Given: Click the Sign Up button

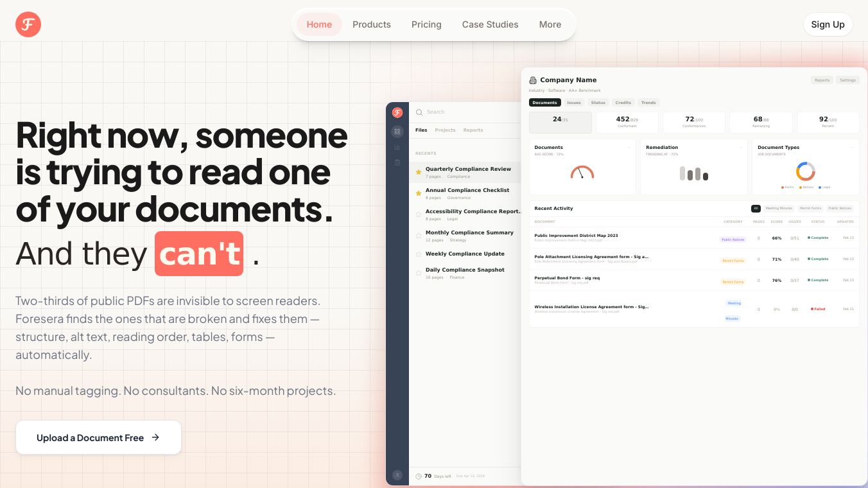Looking at the screenshot, I should click(828, 24).
